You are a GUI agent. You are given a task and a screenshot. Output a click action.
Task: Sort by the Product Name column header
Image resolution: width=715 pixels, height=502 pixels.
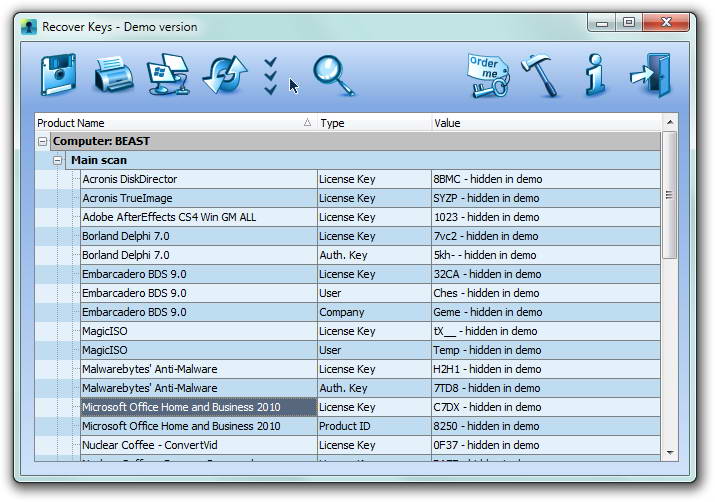click(170, 123)
